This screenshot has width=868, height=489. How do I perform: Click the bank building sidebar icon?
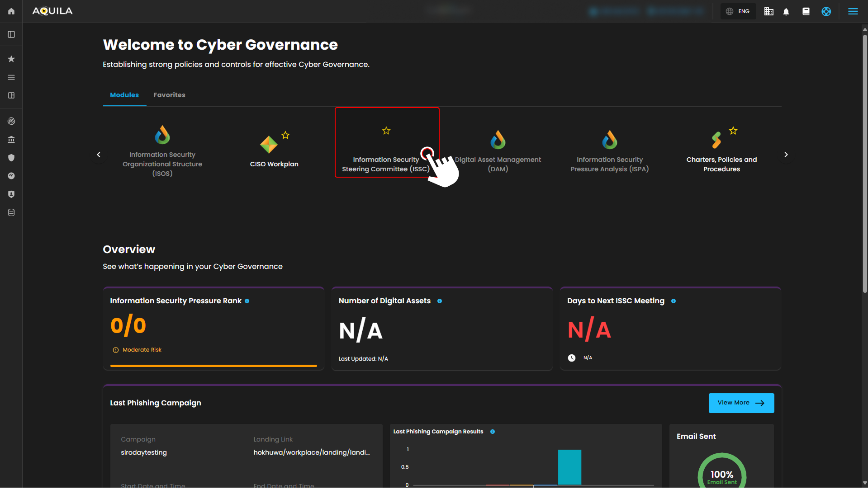pyautogui.click(x=11, y=140)
